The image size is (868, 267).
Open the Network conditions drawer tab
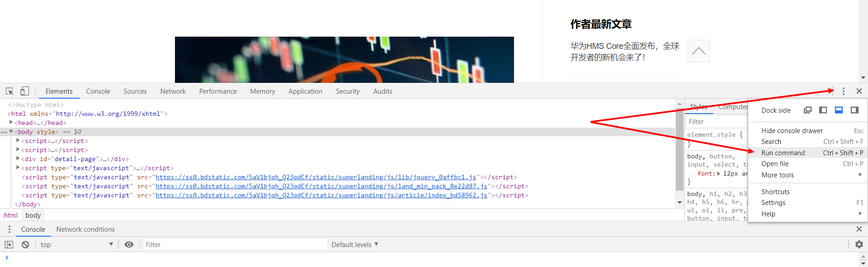click(85, 229)
